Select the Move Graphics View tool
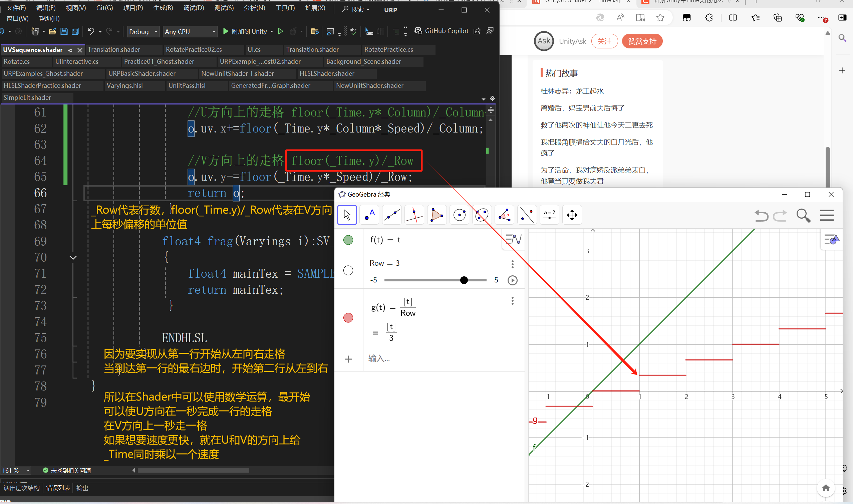Viewport: 853px width, 504px height. point(572,215)
